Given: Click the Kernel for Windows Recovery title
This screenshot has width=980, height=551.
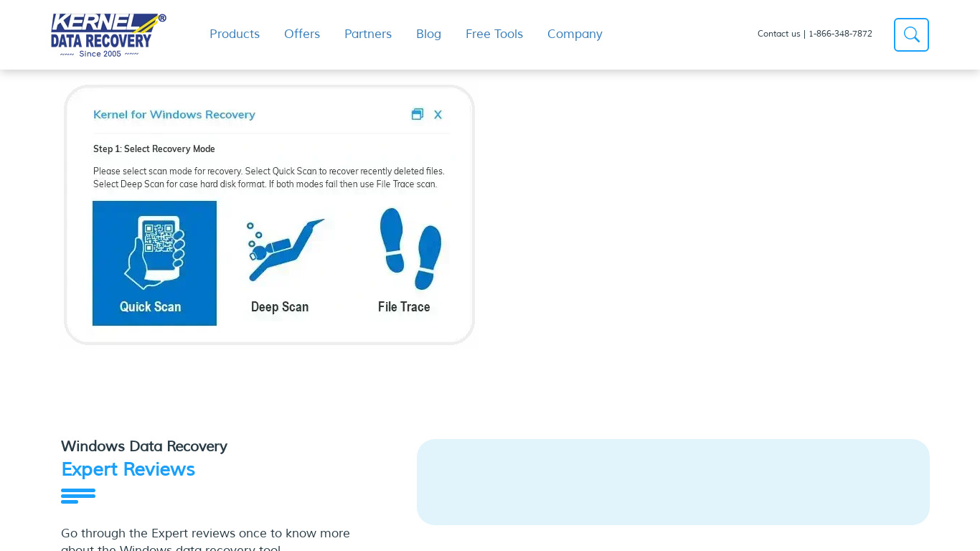Looking at the screenshot, I should point(174,114).
